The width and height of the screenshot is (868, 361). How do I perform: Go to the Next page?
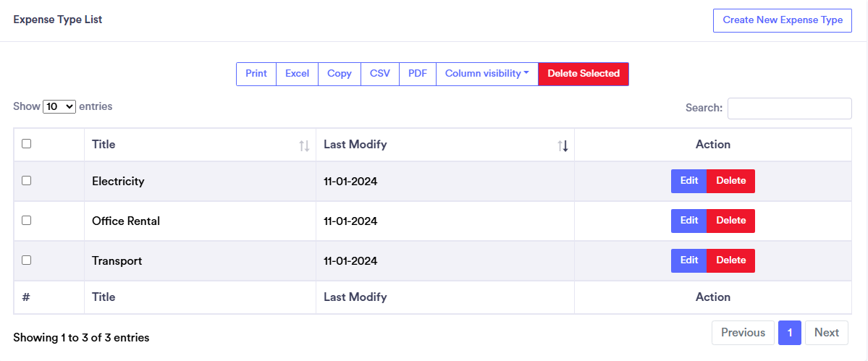(826, 333)
